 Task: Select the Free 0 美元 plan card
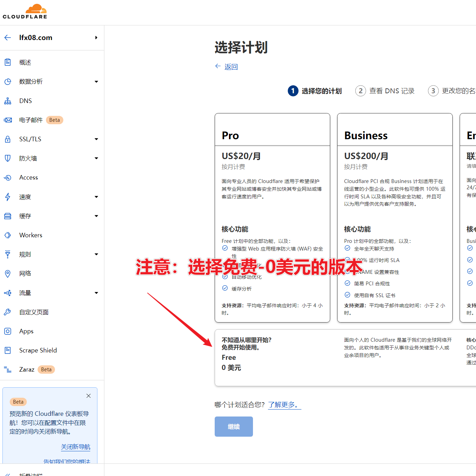tap(346, 358)
